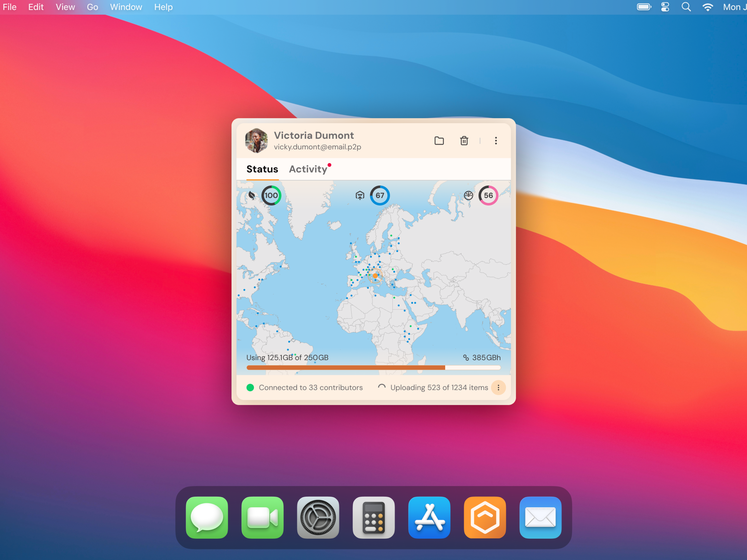Click the 56 score circular gauge
Image resolution: width=747 pixels, height=560 pixels.
click(488, 196)
